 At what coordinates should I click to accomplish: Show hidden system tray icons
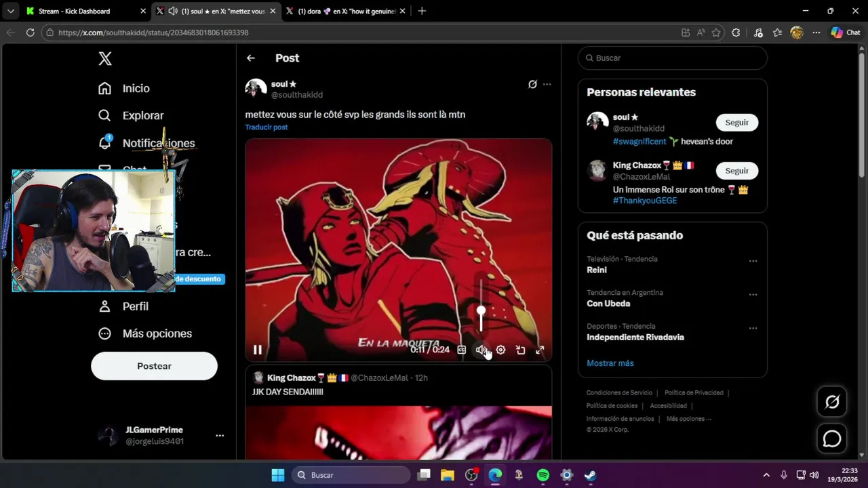(766, 475)
